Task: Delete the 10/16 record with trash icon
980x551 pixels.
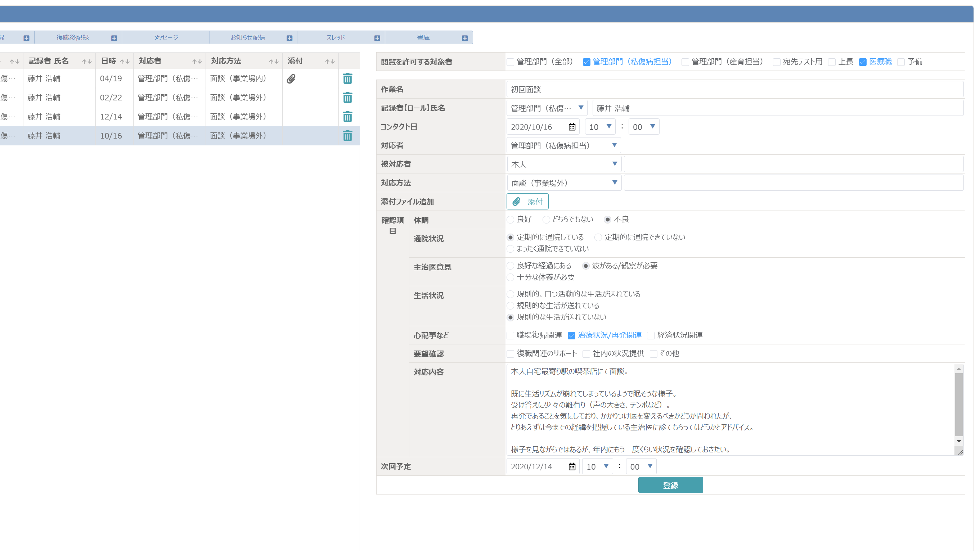Action: pyautogui.click(x=347, y=136)
